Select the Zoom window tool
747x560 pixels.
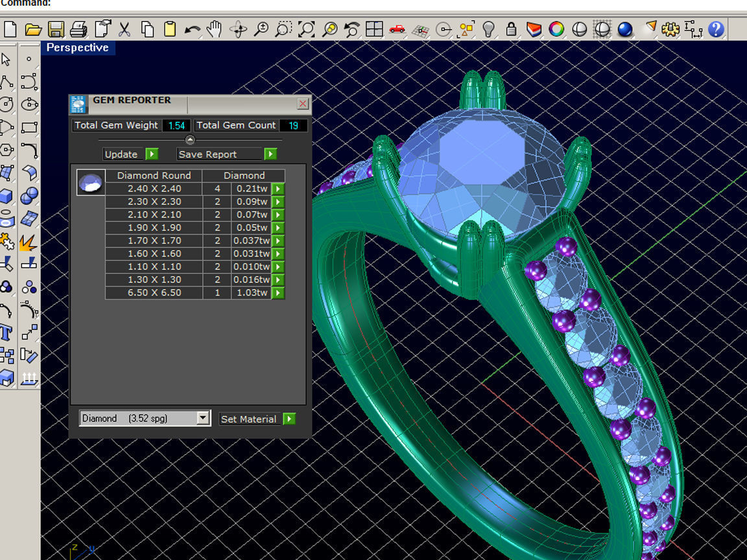pos(283,30)
